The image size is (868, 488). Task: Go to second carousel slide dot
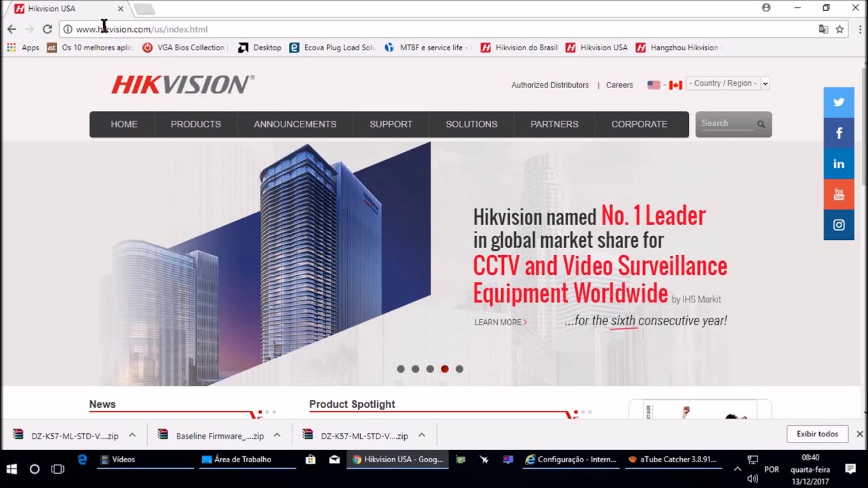416,369
